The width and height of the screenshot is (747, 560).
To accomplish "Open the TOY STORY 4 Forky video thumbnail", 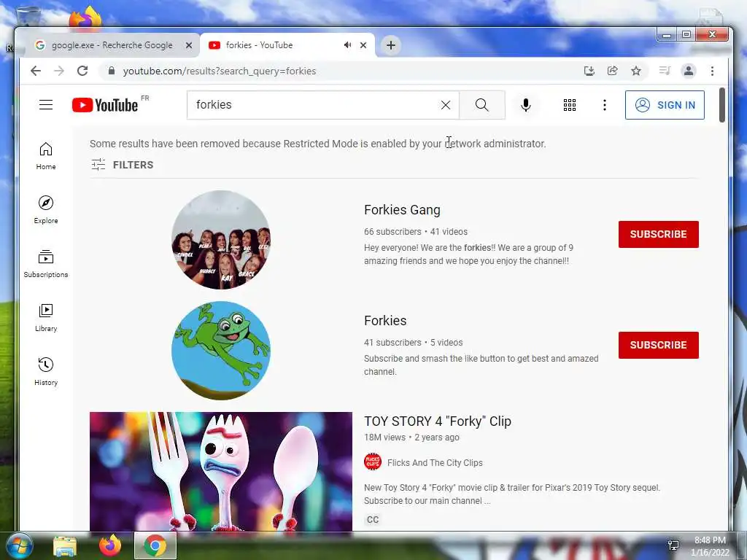I will (x=221, y=472).
